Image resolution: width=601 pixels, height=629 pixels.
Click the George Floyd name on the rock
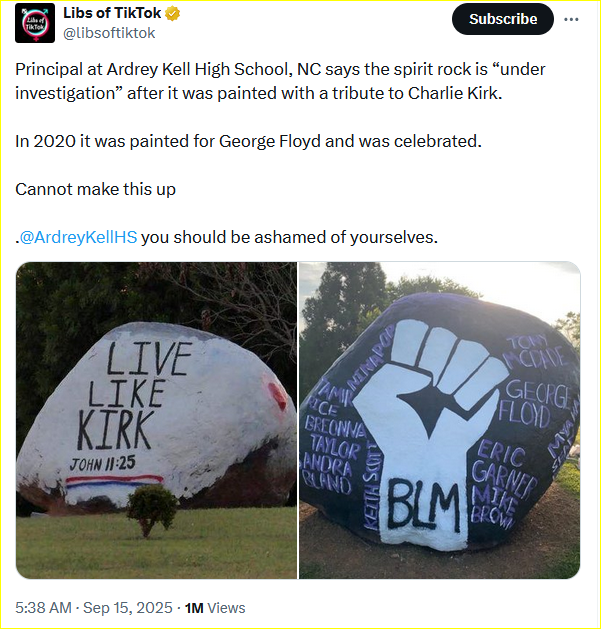click(x=534, y=405)
